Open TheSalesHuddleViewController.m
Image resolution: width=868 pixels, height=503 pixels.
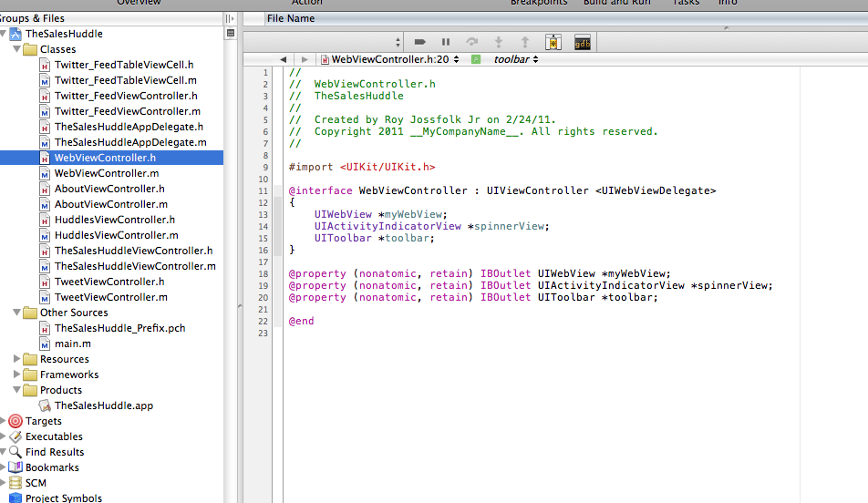(x=135, y=266)
